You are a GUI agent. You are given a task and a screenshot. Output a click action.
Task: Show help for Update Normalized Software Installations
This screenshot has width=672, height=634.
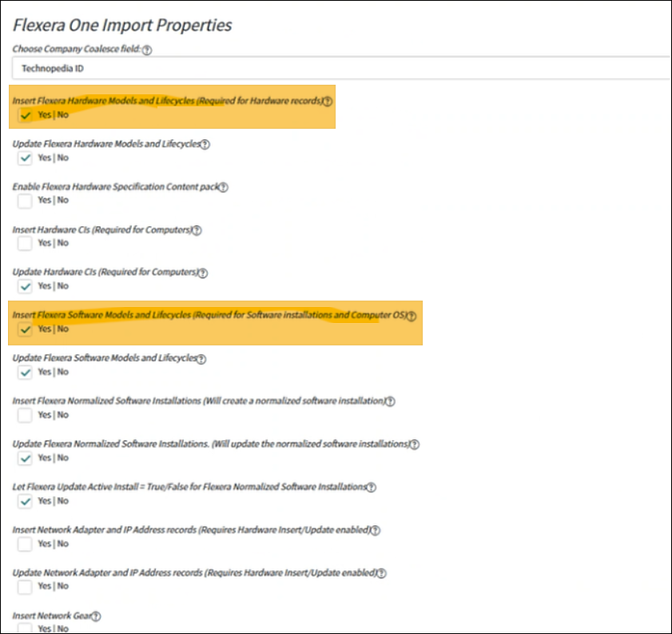pyautogui.click(x=415, y=445)
